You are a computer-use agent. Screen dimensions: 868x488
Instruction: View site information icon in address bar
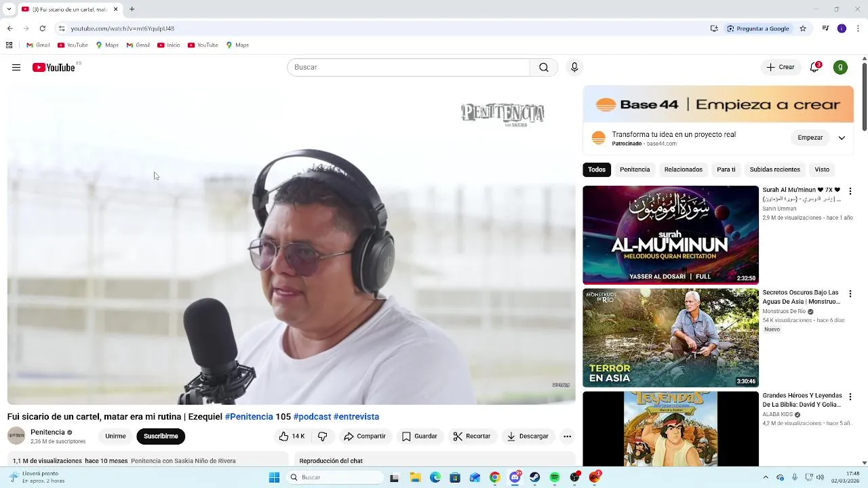pos(62,28)
